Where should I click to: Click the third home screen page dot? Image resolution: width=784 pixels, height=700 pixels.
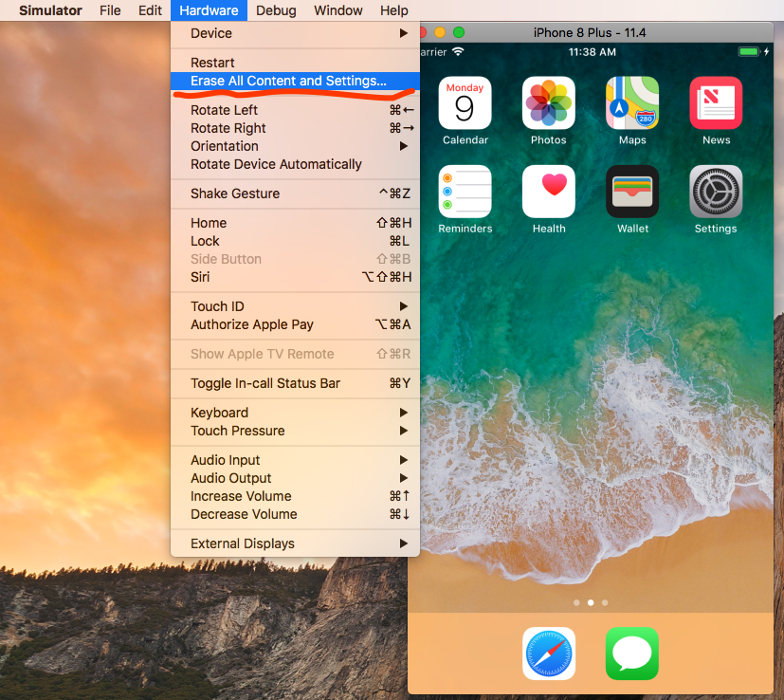[x=605, y=602]
